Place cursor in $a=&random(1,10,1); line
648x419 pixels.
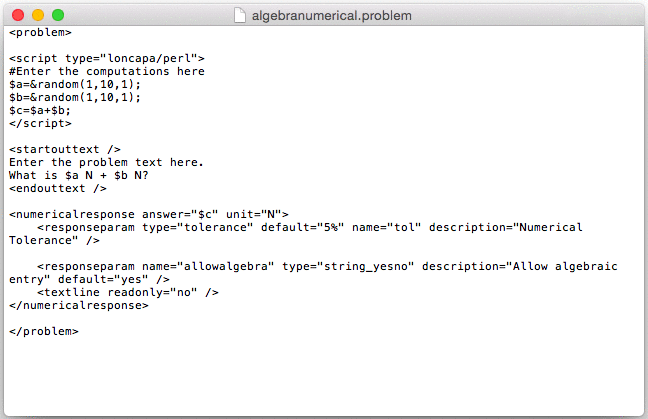point(75,84)
